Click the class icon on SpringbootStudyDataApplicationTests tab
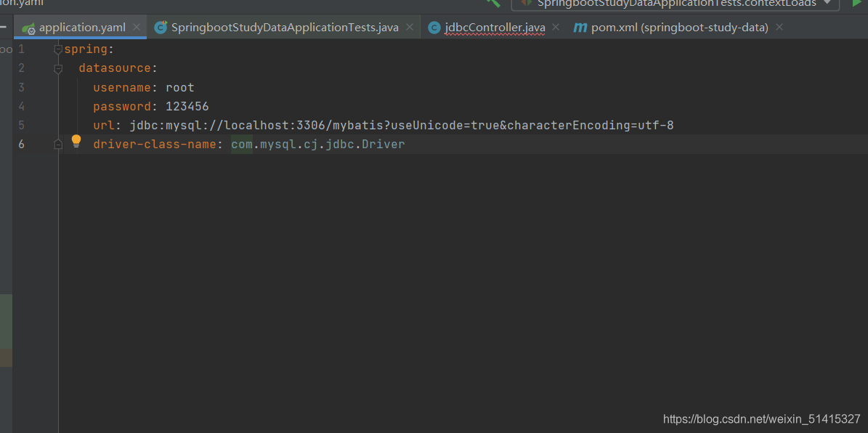The image size is (868, 433). 161,27
